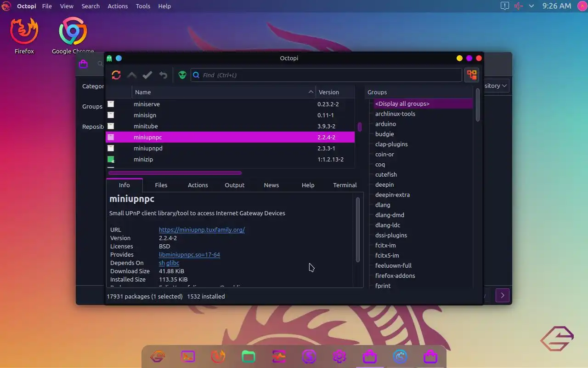588x368 pixels.
Task: Launch the terminal icon in dock
Action: [x=188, y=356]
